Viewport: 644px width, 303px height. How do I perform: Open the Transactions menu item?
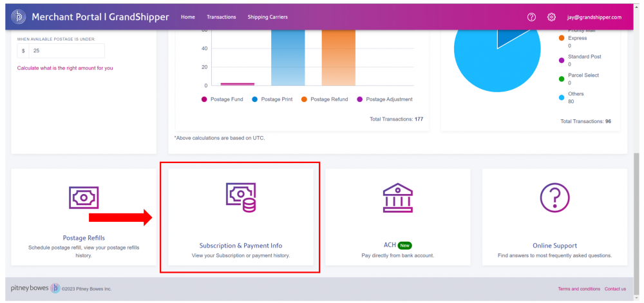tap(222, 17)
